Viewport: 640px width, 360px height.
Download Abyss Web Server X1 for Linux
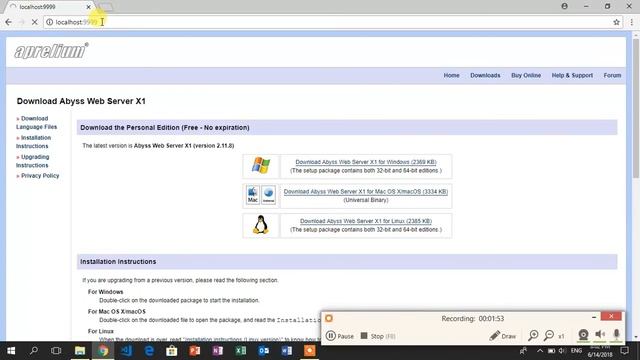pyautogui.click(x=366, y=221)
